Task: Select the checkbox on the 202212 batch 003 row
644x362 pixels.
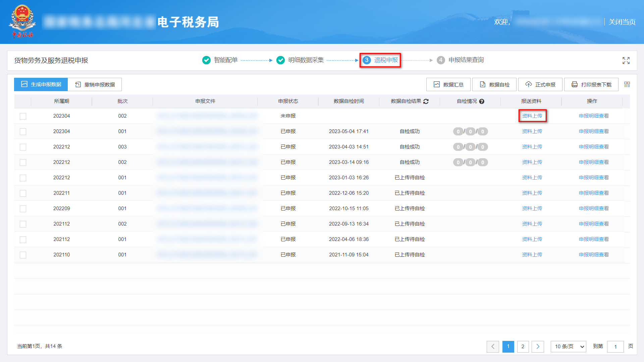Action: tap(23, 147)
